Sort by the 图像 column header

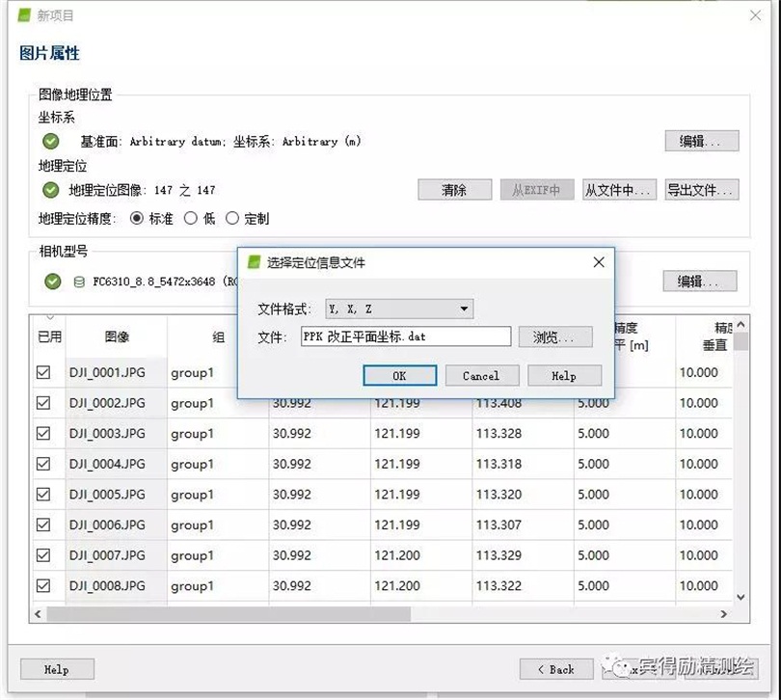click(117, 337)
